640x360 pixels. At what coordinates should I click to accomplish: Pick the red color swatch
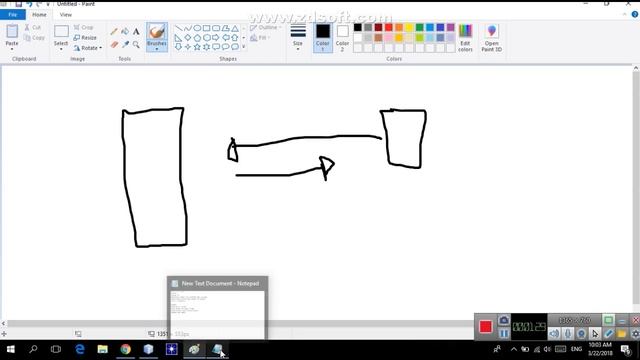click(389, 27)
